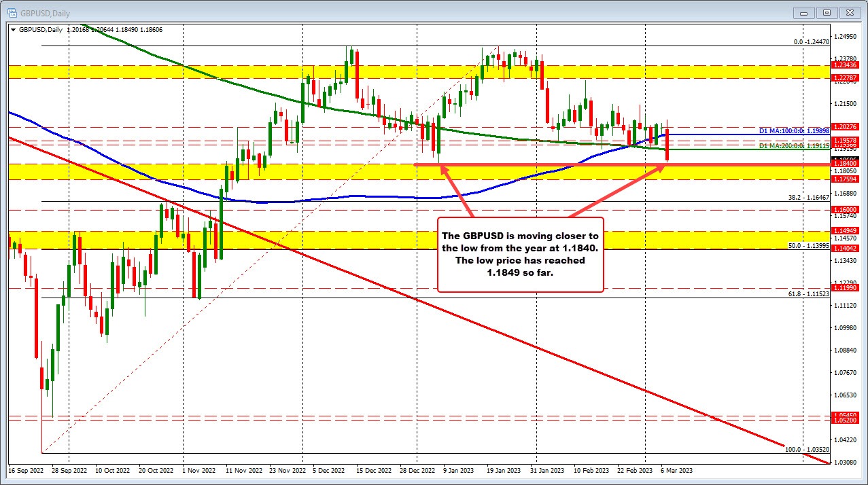Expand the triangle beside the GBPUSD,Daily chart label
The image size is (868, 485).
(13, 30)
